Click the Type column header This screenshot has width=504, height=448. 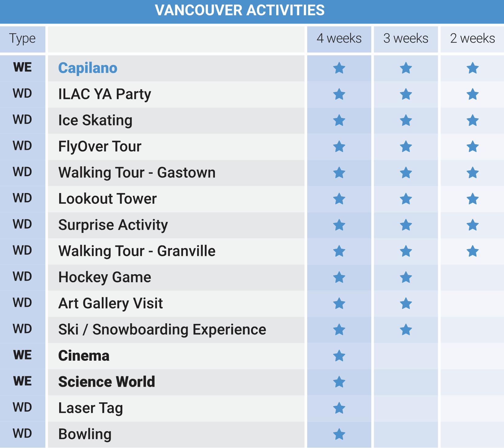(22, 39)
